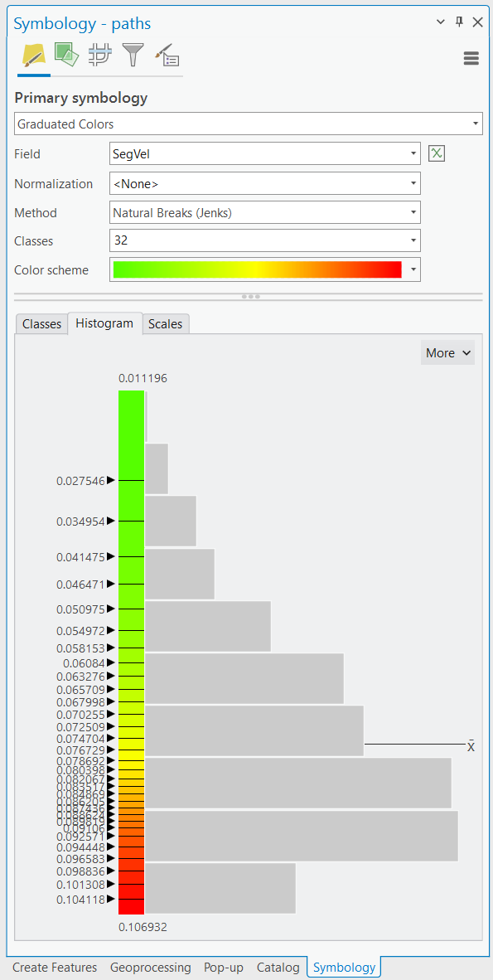Select the 0.034954 class break handle

111,521
